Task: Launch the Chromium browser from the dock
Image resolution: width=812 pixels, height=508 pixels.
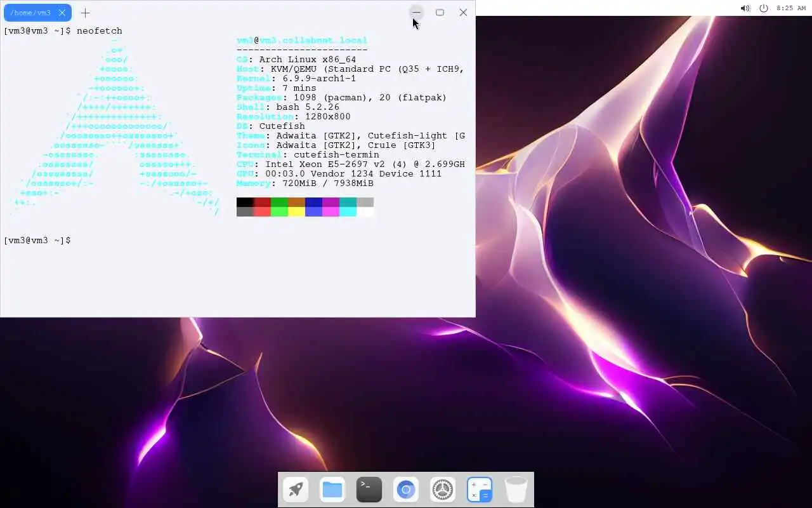Action: [x=406, y=490]
